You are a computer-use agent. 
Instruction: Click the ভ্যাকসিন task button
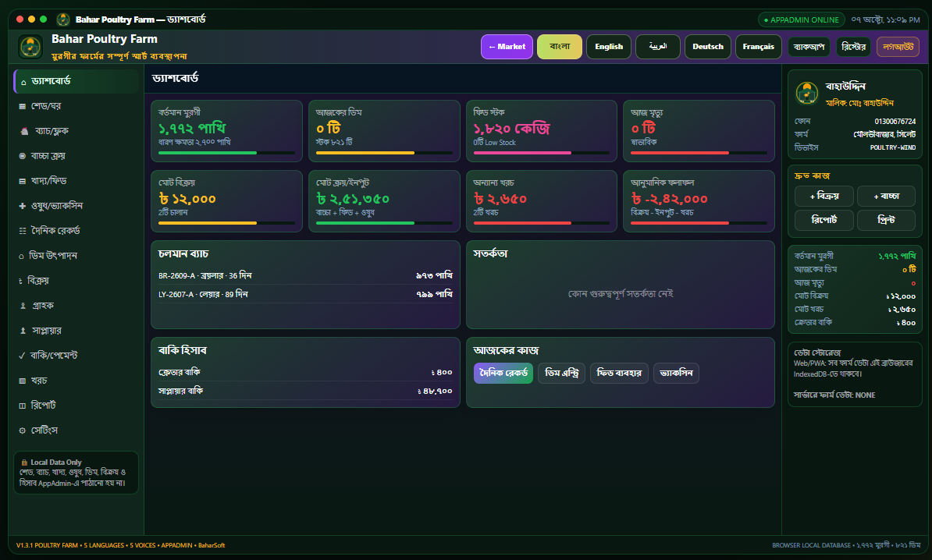coord(677,373)
